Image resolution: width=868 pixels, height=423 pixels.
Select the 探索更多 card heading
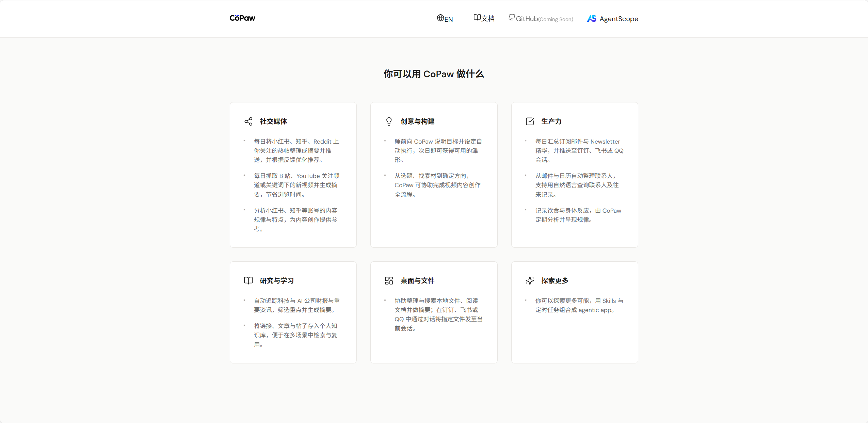coord(555,281)
